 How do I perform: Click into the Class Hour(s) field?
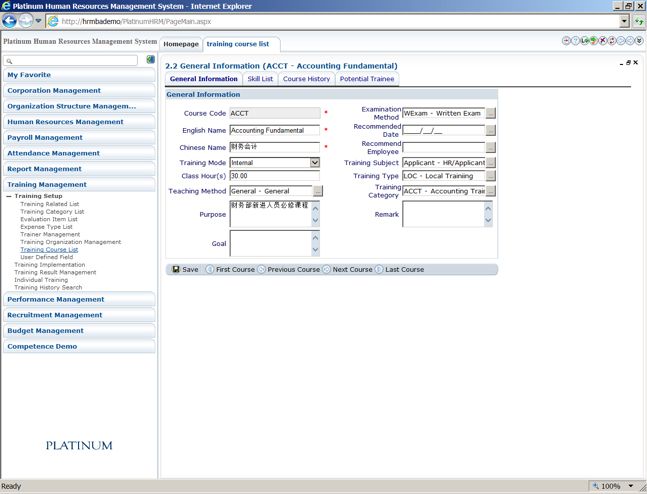tap(274, 176)
